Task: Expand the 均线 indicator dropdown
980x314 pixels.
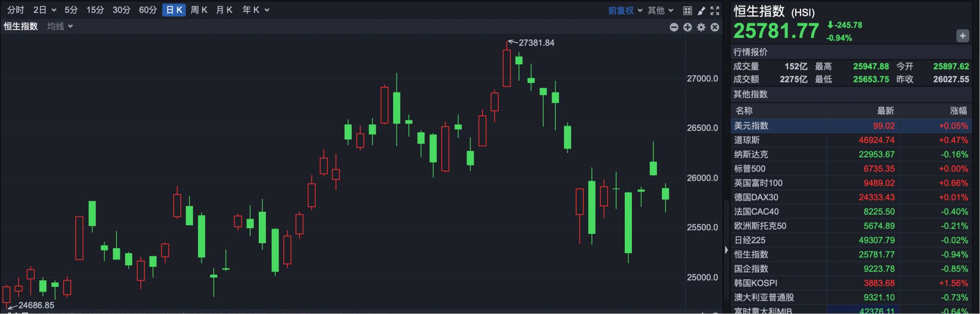Action: (60, 26)
